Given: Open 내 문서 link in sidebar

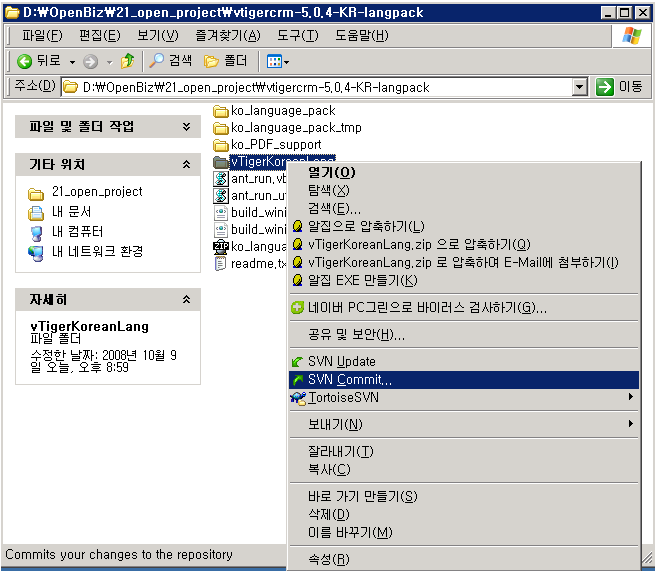Looking at the screenshot, I should click(72, 212).
